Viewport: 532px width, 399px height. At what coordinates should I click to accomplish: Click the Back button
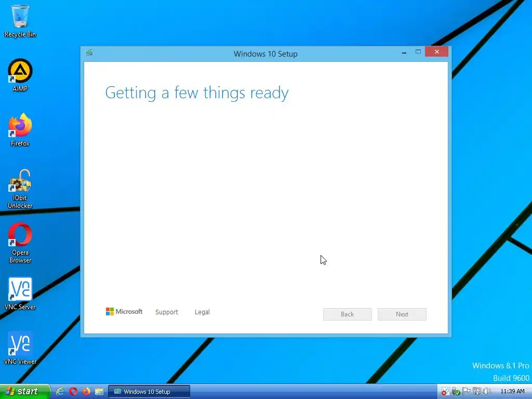pos(348,314)
